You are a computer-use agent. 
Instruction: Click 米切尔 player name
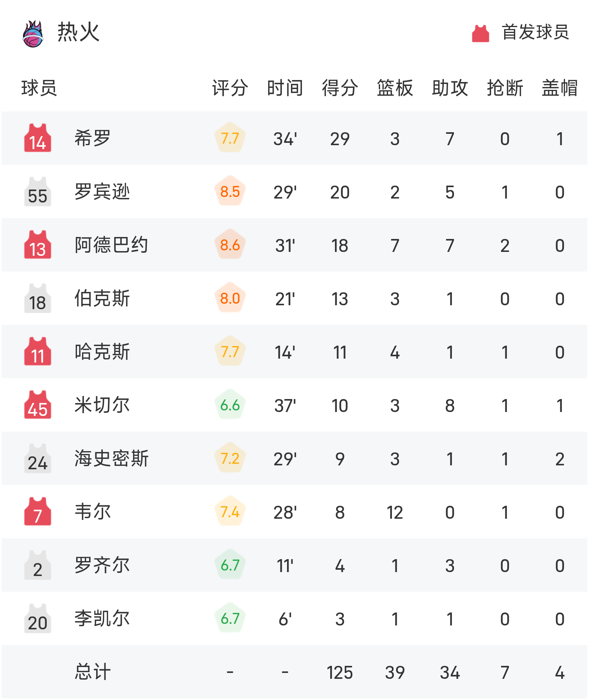coord(102,405)
